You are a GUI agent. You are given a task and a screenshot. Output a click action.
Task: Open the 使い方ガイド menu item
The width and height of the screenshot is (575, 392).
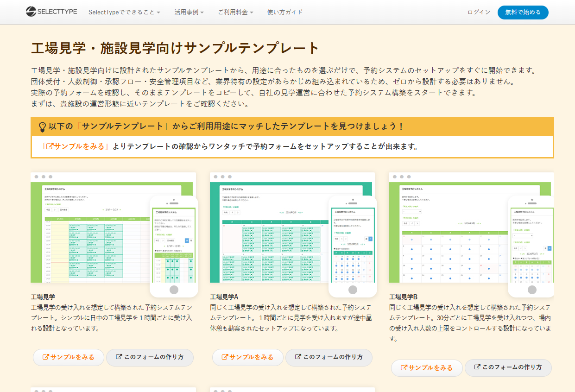tap(285, 12)
